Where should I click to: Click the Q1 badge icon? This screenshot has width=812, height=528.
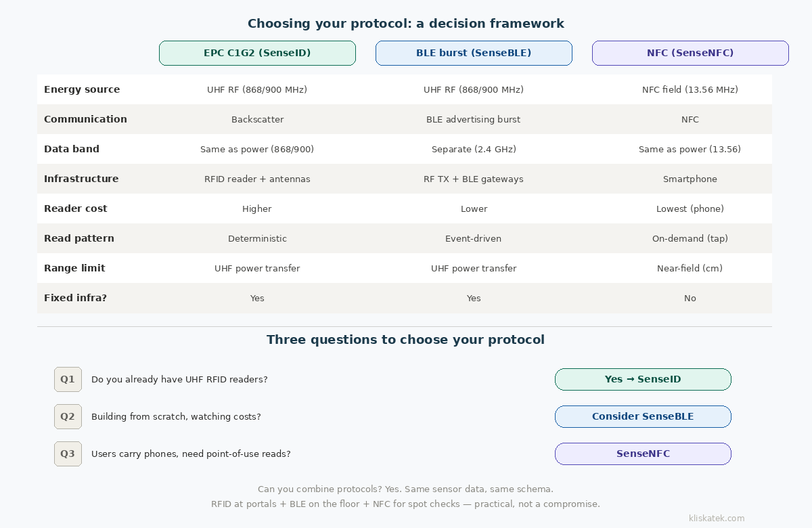pos(68,380)
